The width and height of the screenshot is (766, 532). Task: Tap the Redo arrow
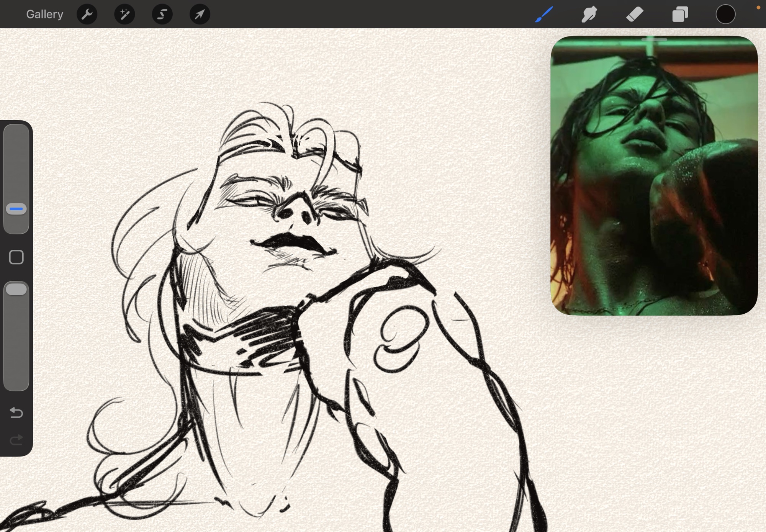click(16, 440)
